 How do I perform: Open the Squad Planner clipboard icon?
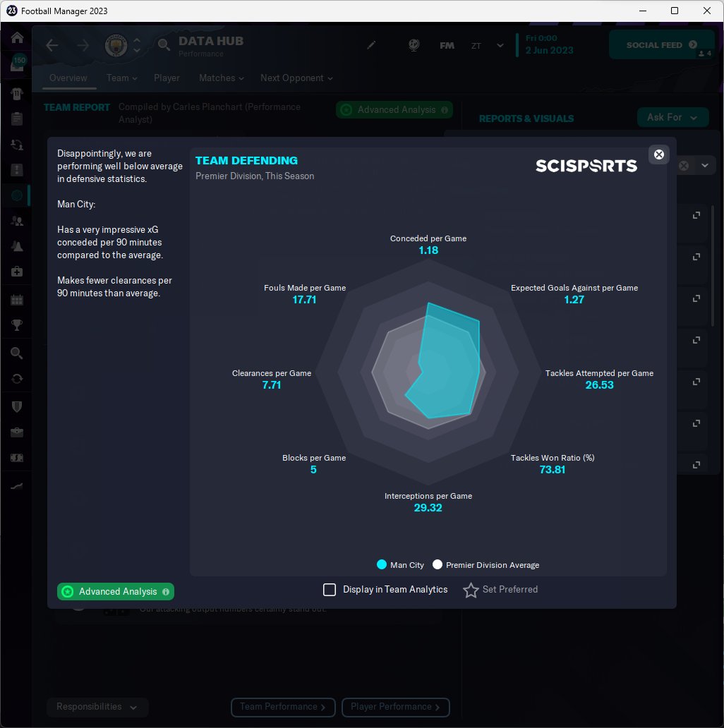[x=17, y=119]
